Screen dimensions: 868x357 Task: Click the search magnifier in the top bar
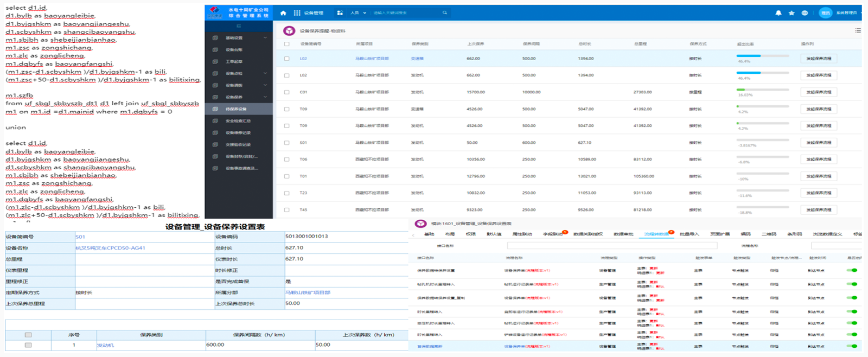tap(445, 13)
